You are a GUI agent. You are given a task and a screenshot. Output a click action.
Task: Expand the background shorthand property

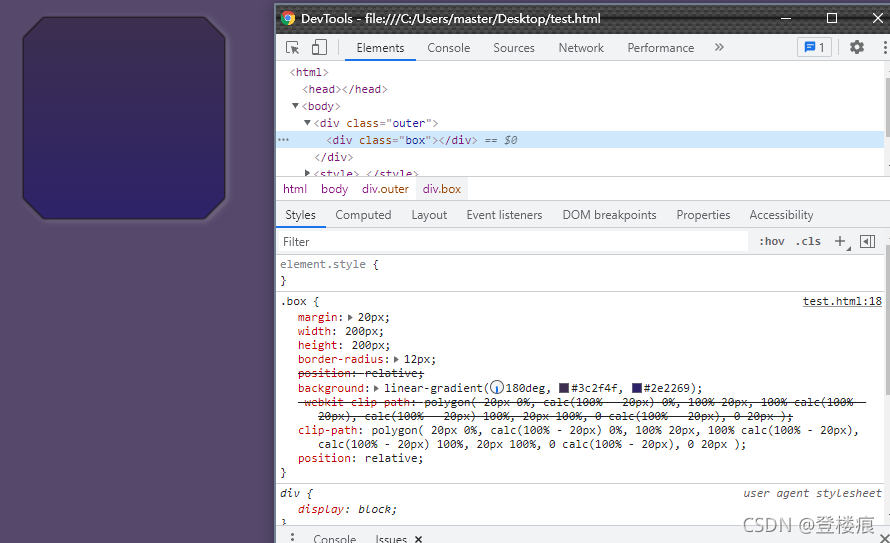pos(376,388)
